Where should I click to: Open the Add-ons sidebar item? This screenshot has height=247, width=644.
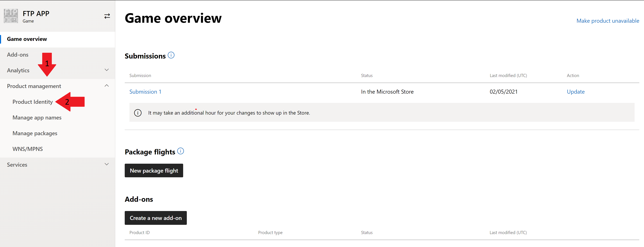pos(18,55)
